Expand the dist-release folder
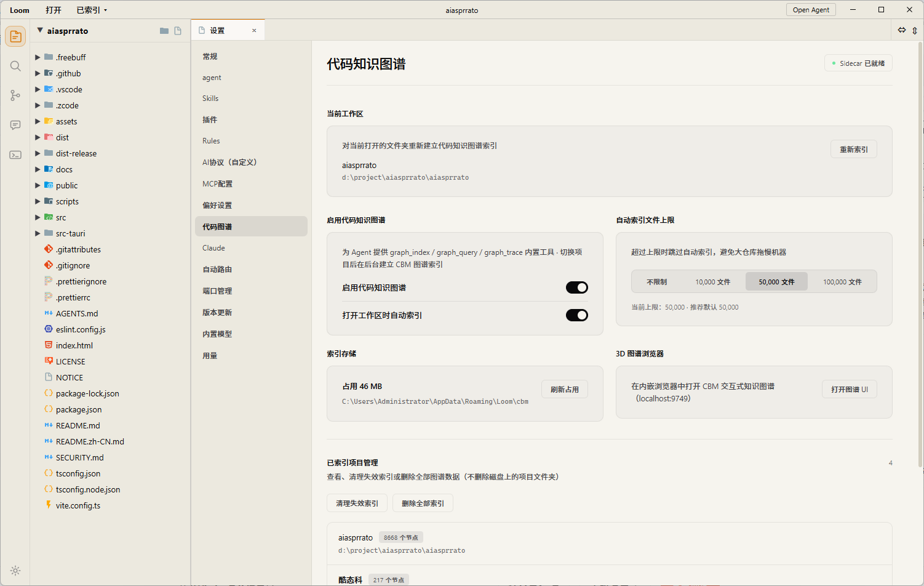The height and width of the screenshot is (586, 924). point(38,153)
